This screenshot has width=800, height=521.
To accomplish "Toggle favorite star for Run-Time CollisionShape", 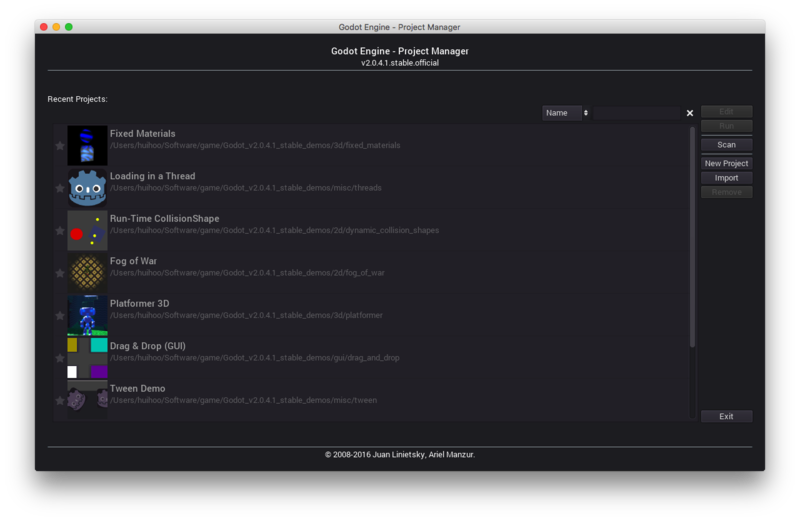I will click(60, 231).
